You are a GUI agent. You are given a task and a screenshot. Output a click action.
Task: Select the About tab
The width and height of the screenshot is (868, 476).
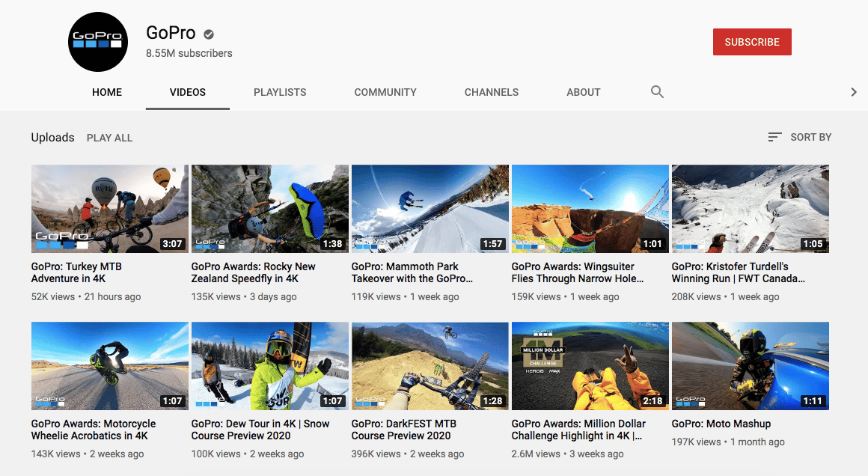[584, 92]
